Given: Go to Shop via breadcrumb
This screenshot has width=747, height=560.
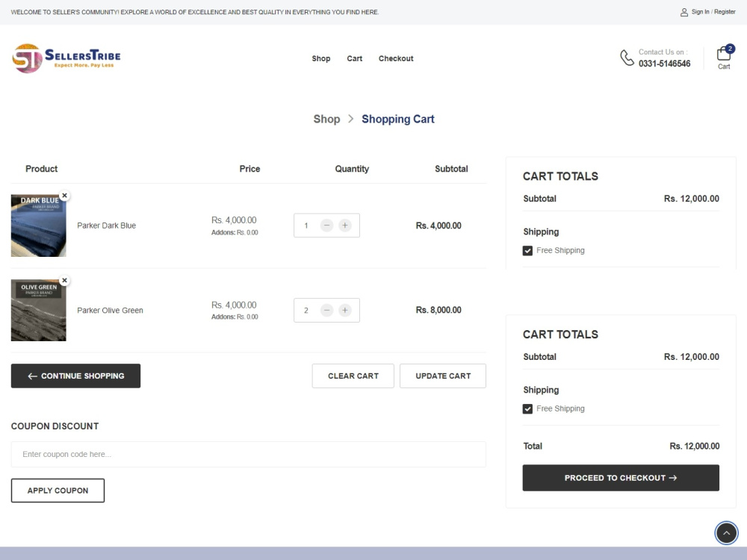Looking at the screenshot, I should (x=327, y=119).
